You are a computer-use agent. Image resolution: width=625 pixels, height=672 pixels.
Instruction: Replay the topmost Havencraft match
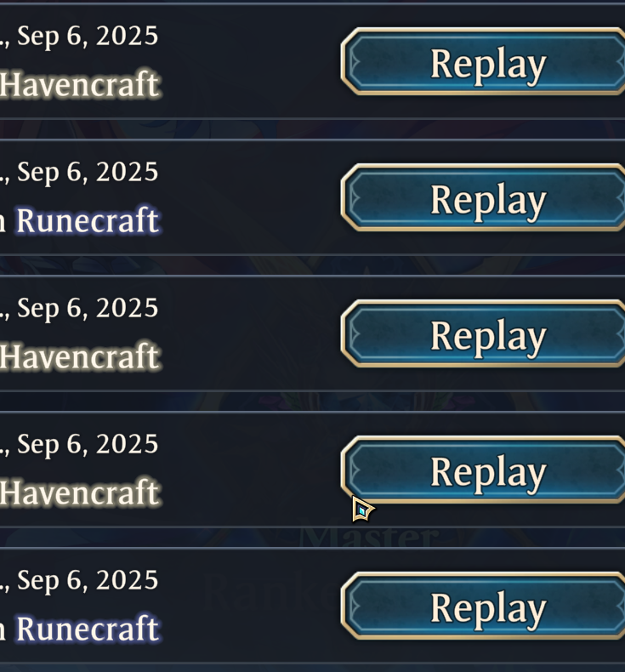tap(483, 62)
